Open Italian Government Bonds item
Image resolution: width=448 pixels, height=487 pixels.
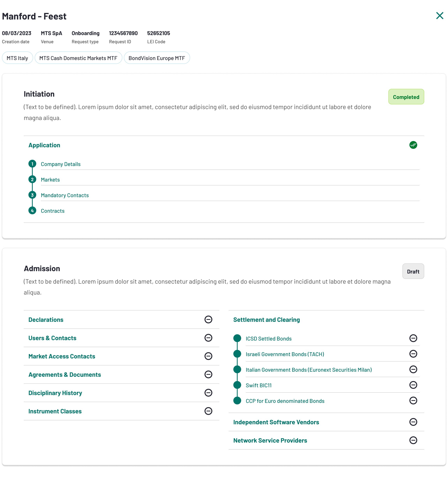coord(309,370)
